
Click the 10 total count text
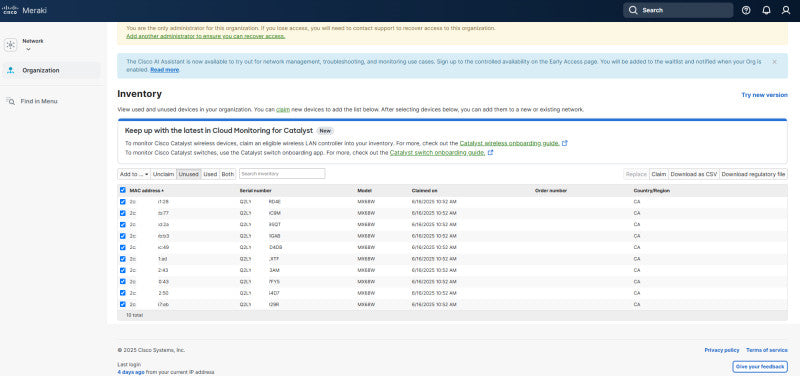coord(135,315)
